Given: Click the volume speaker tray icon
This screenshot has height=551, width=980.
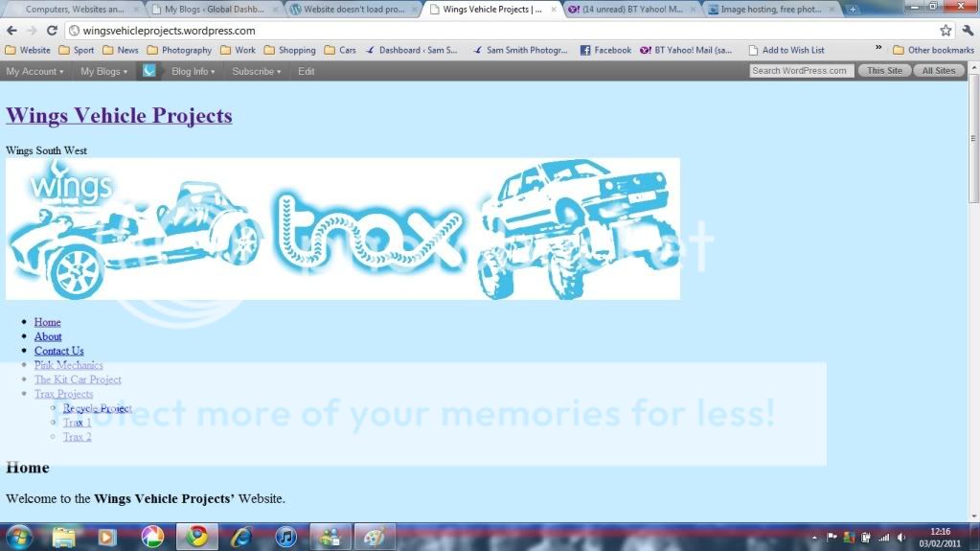Looking at the screenshot, I should click(x=900, y=538).
